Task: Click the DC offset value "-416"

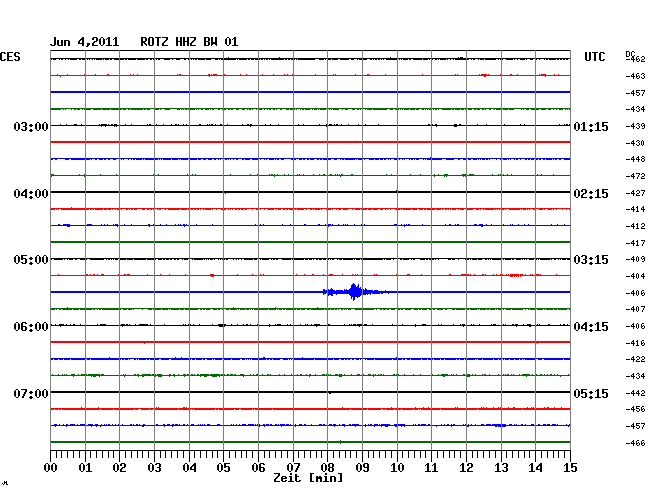Action: click(635, 343)
